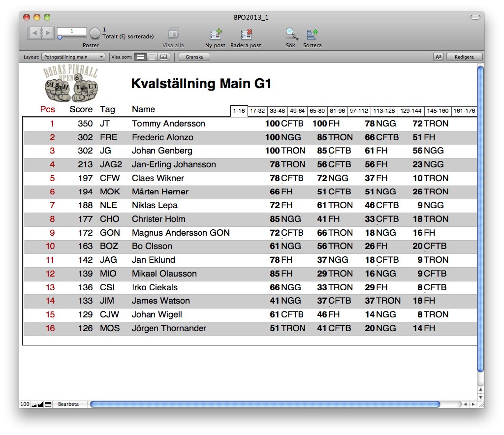
Task: Delete the record with Radera post
Action: pos(246,34)
